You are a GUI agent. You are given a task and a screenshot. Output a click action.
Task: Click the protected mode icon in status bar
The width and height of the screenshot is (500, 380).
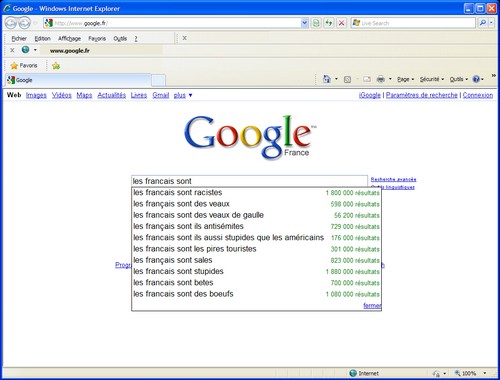[436, 373]
